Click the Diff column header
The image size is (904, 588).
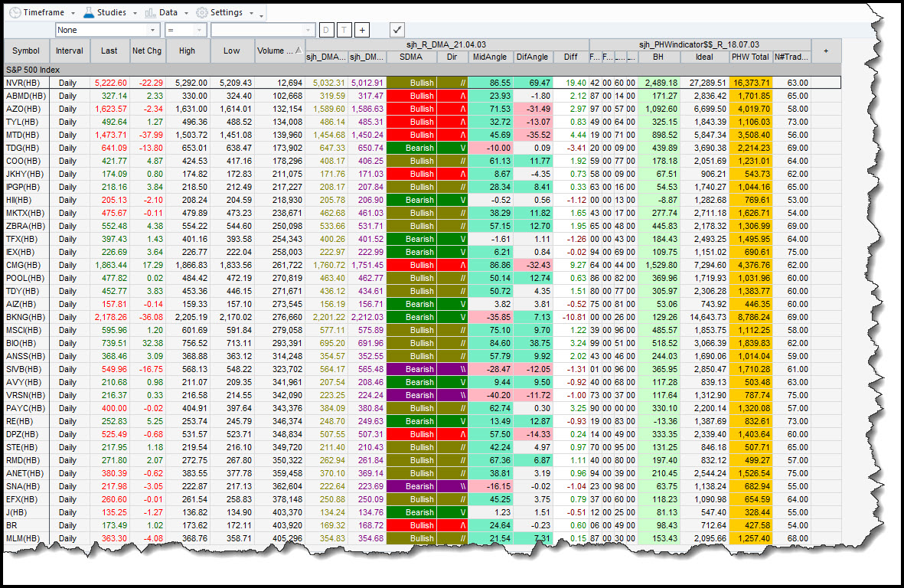tap(571, 57)
